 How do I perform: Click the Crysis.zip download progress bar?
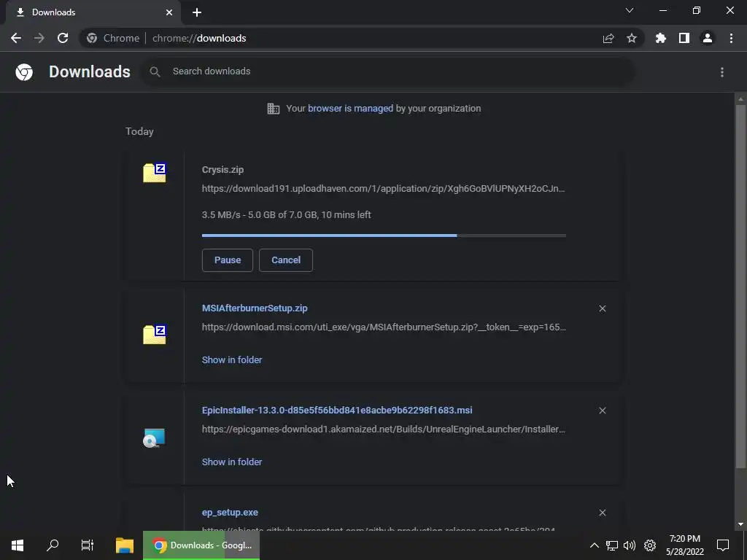pos(384,236)
